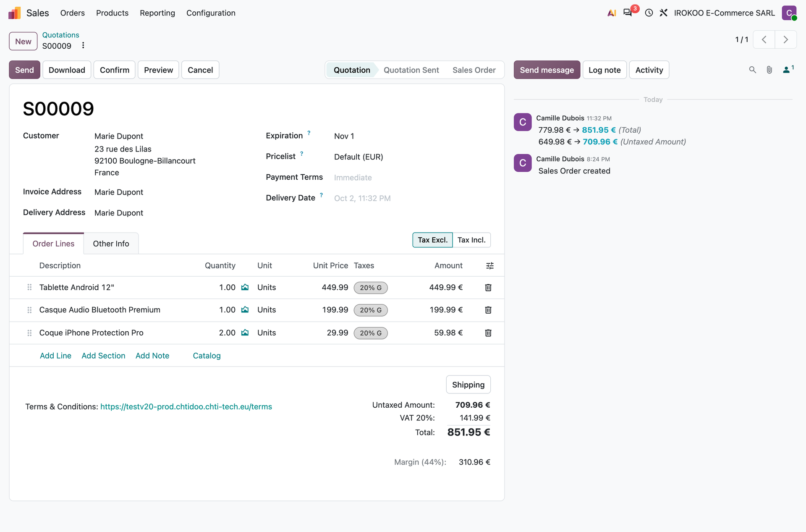
Task: Open the product Catalog
Action: (207, 356)
